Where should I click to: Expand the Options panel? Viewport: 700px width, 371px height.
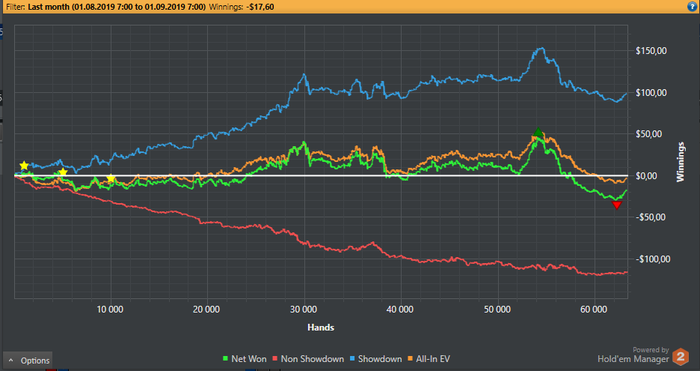click(x=28, y=360)
